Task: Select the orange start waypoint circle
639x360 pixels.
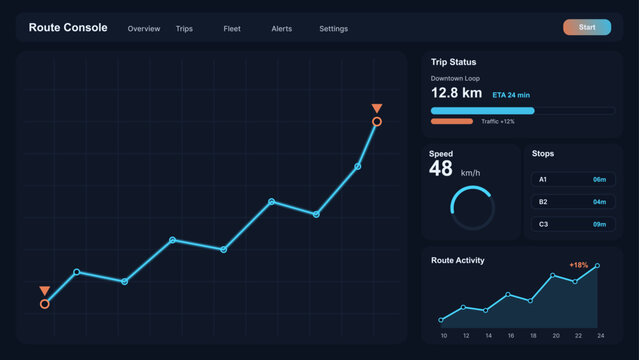Action: 45,304
